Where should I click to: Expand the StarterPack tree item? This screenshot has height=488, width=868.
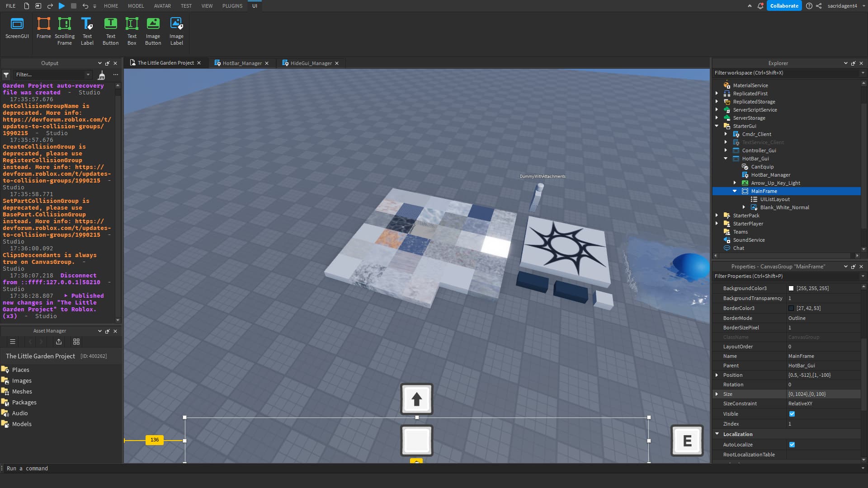[717, 216]
